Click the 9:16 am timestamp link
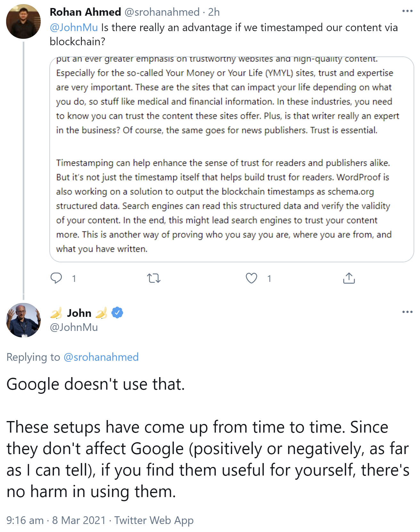 click(24, 520)
